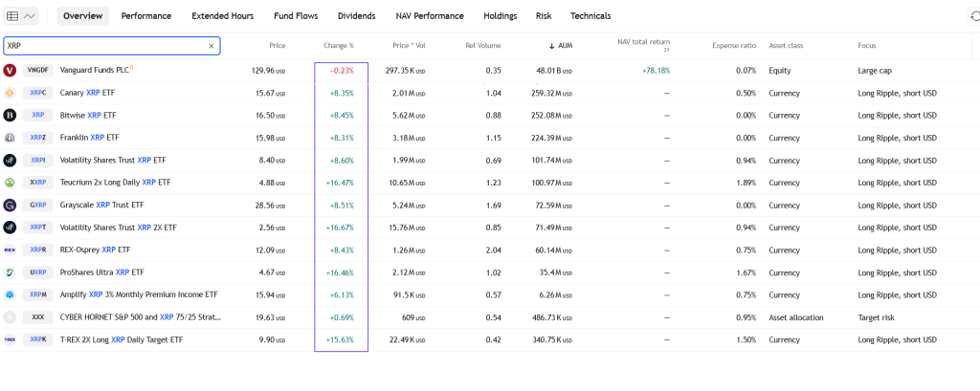This screenshot has width=980, height=391.
Task: Open the Technicals tab
Action: (590, 16)
